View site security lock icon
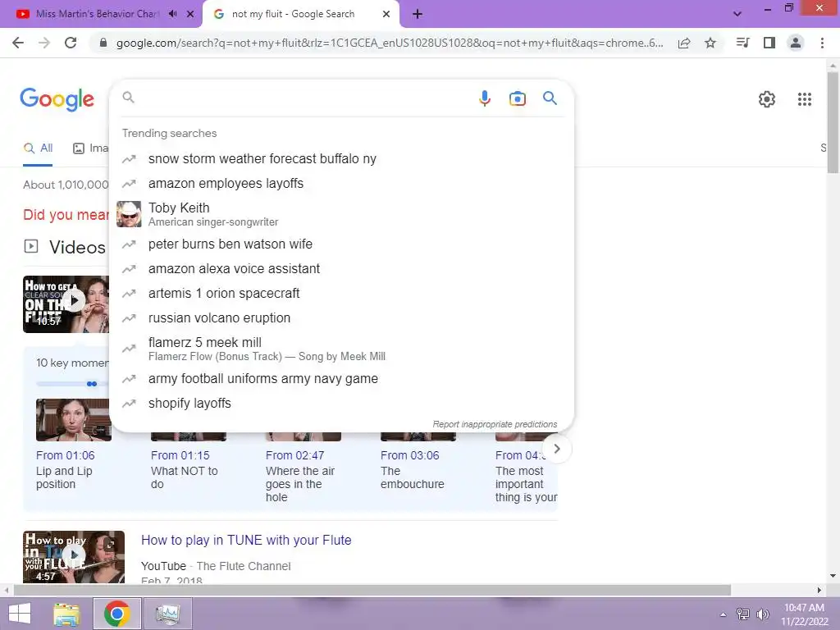Image resolution: width=840 pixels, height=630 pixels. tap(103, 43)
